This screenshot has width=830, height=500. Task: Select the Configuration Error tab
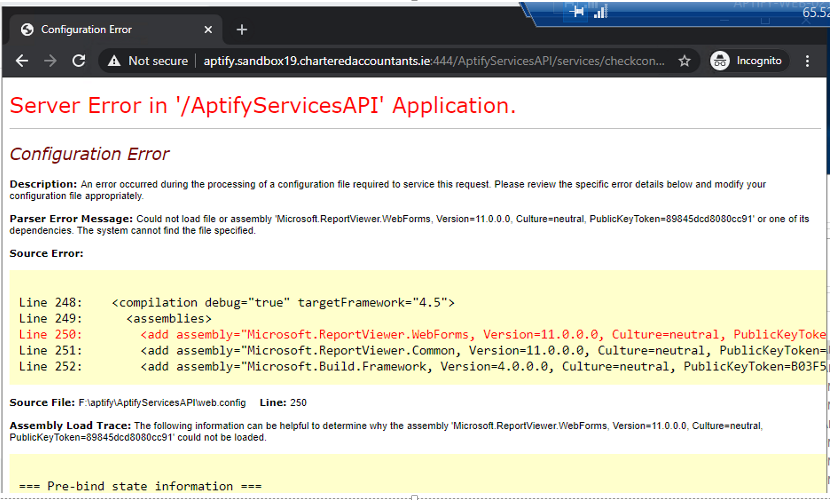tap(115, 30)
